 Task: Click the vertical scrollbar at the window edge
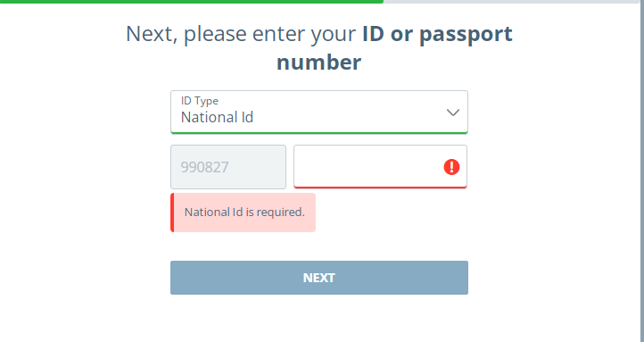point(642,172)
